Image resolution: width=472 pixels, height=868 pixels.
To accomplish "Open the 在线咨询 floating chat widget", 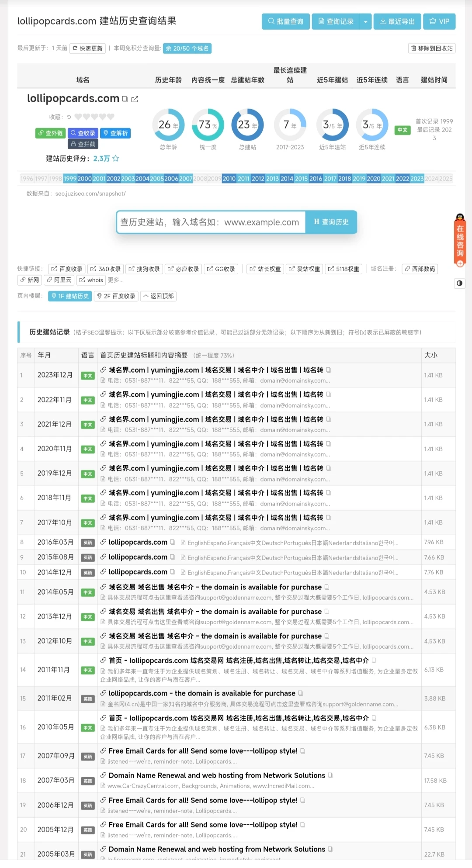I will pos(460,240).
